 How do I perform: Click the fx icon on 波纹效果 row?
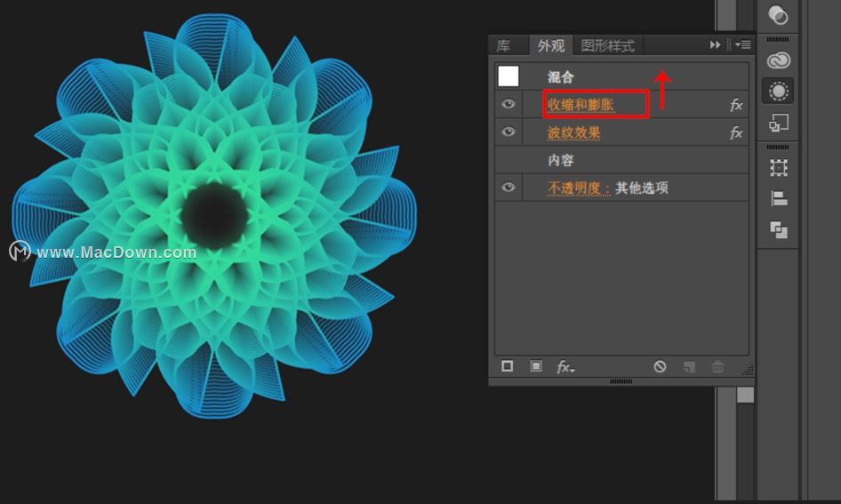[736, 132]
